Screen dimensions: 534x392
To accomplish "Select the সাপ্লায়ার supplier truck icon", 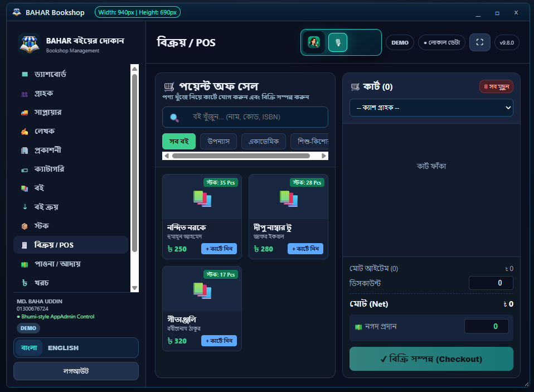I will [x=25, y=113].
